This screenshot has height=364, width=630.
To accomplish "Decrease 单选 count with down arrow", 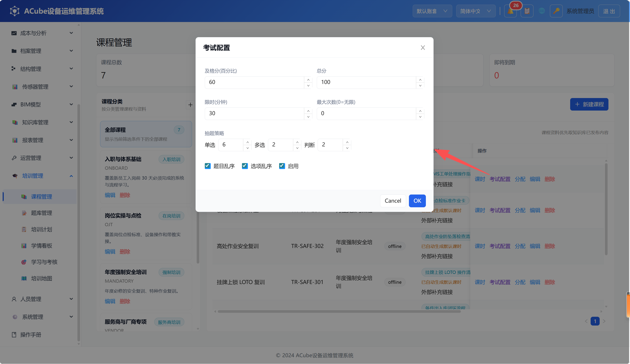I will tap(247, 148).
